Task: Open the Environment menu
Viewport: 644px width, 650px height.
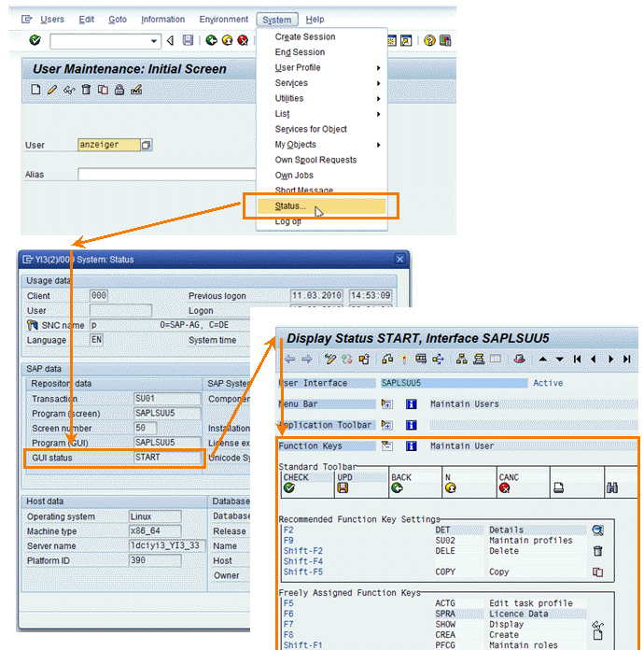Action: tap(222, 19)
